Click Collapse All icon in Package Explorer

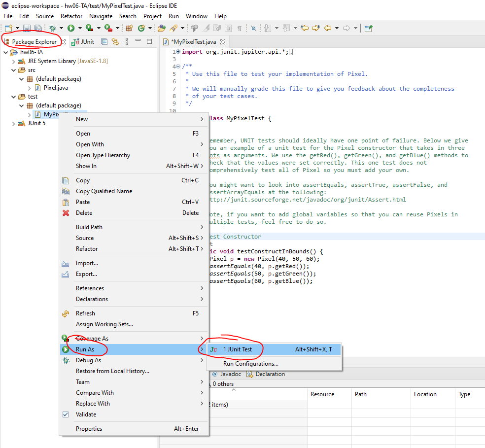104,42
